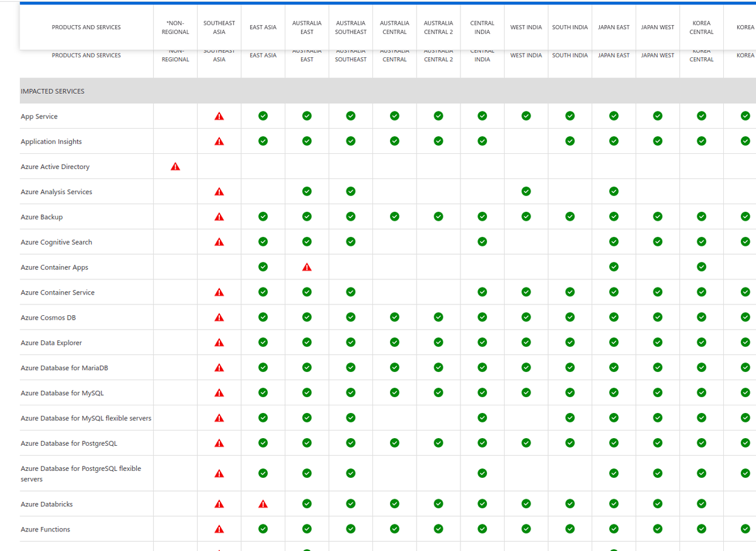Select the Azure Database for MariaDB Southeast Asia warning
This screenshot has height=551, width=756.
coord(219,368)
